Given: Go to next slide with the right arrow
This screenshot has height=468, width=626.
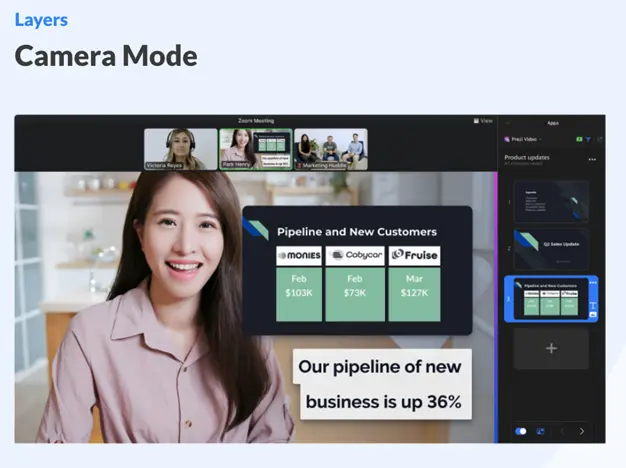Looking at the screenshot, I should pos(582,431).
